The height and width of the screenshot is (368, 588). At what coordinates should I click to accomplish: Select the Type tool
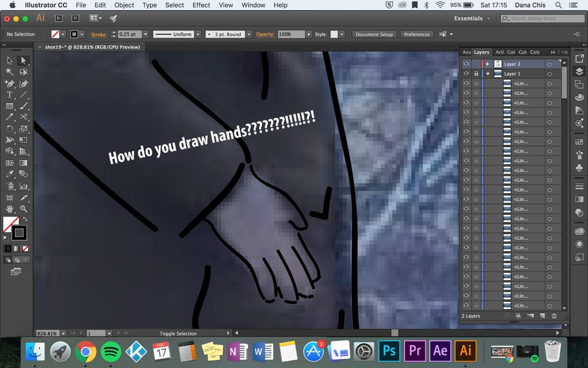10,95
